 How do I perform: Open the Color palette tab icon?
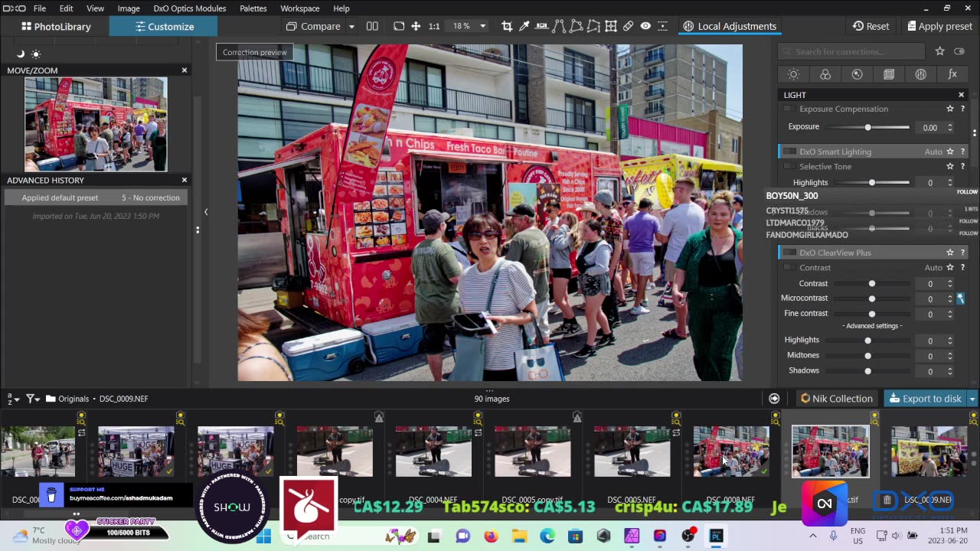(825, 74)
